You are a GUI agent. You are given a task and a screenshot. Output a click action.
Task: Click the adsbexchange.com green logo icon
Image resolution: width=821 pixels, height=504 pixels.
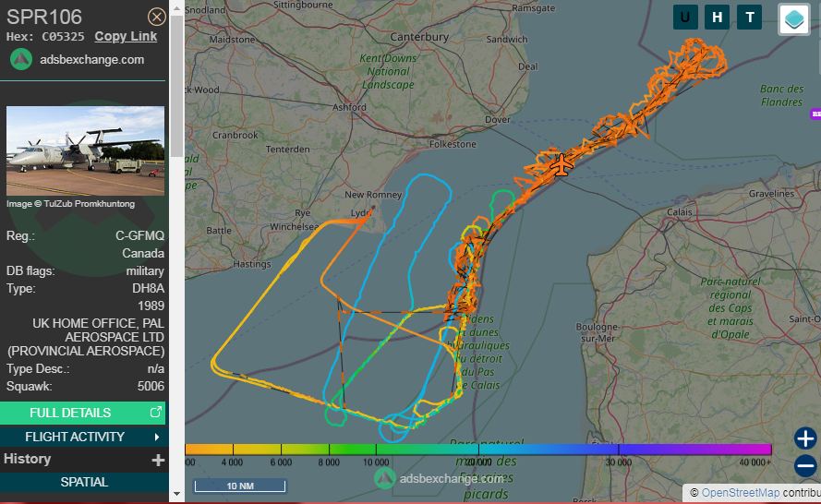21,60
